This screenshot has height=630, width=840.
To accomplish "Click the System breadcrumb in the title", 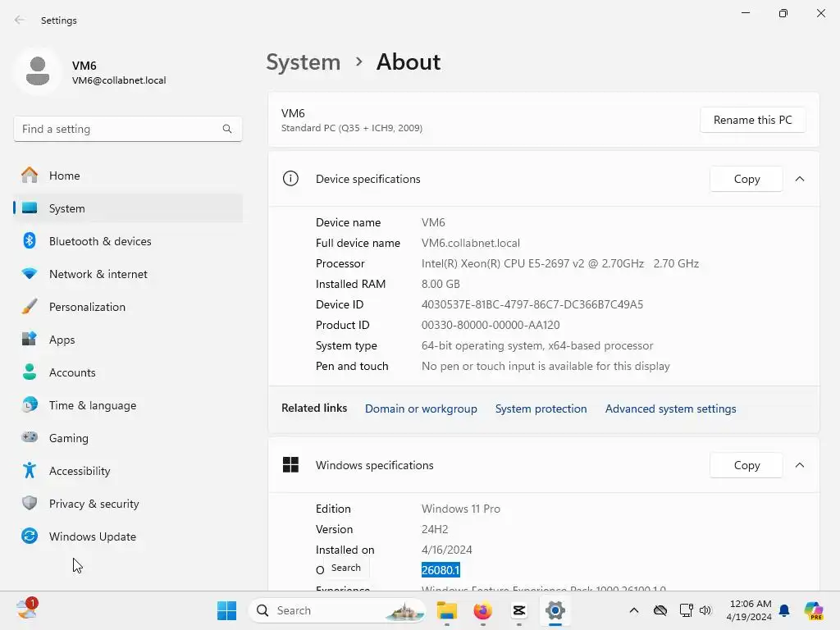I will (304, 62).
